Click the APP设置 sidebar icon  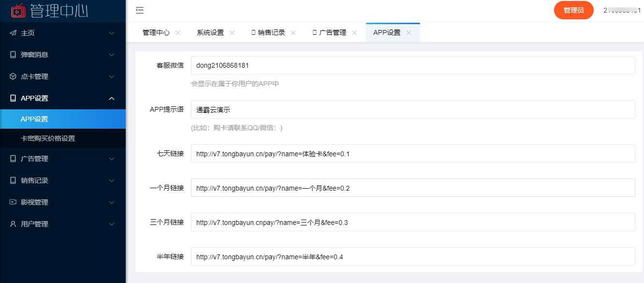click(x=12, y=98)
